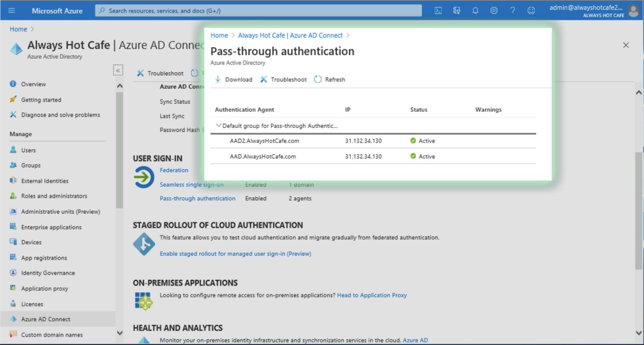This screenshot has width=644, height=345.
Task: Head to Application Proxy
Action: (371, 295)
